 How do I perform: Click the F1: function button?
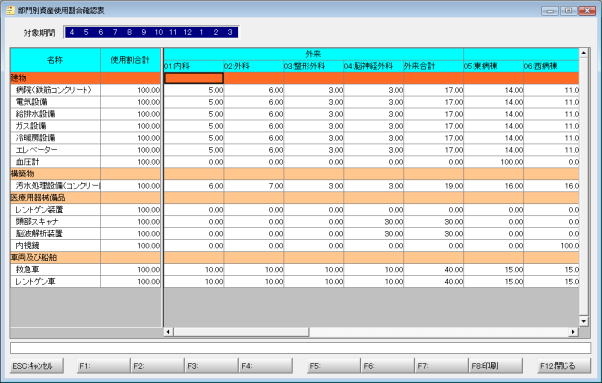coord(104,366)
